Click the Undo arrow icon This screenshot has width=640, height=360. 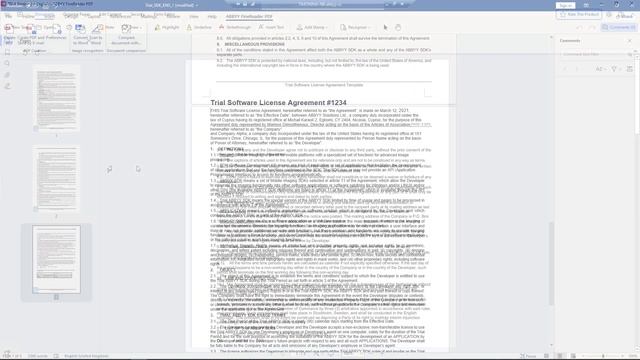(x=580, y=27)
